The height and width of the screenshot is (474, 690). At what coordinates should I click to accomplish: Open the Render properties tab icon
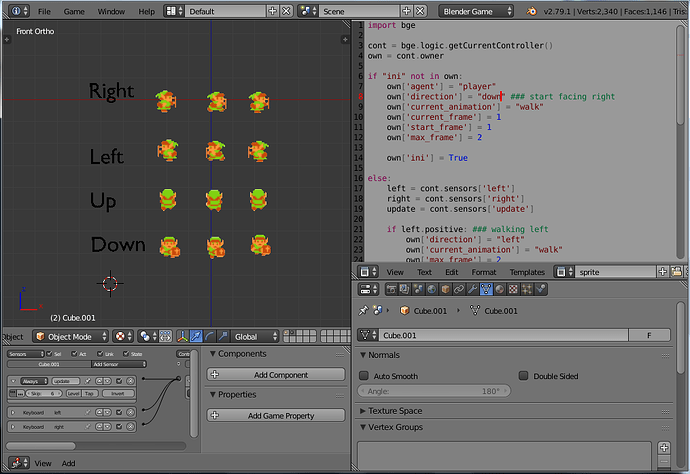point(391,289)
